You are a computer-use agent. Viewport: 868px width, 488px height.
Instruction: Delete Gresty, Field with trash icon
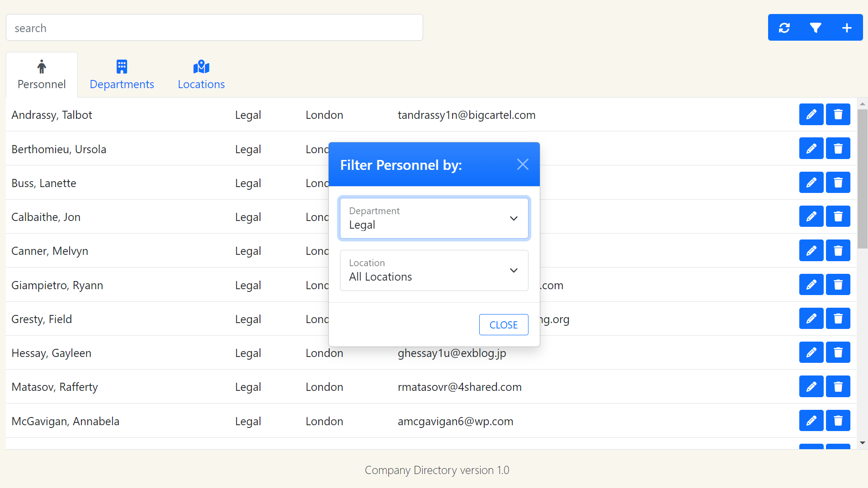tap(838, 319)
